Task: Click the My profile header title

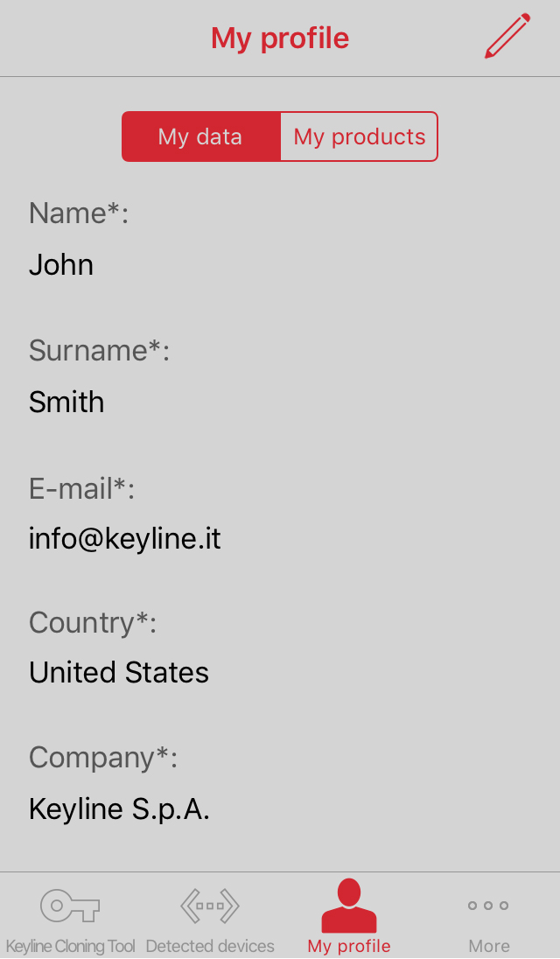Action: [280, 38]
